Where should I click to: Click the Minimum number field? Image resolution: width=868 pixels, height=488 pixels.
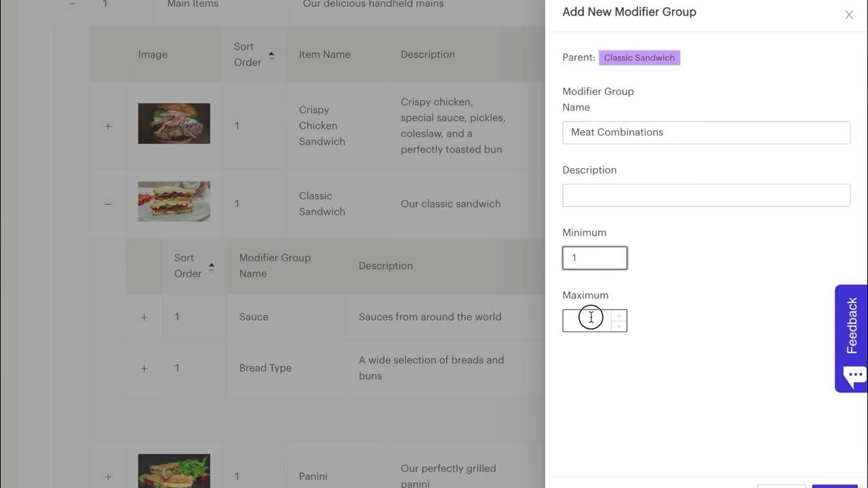594,258
